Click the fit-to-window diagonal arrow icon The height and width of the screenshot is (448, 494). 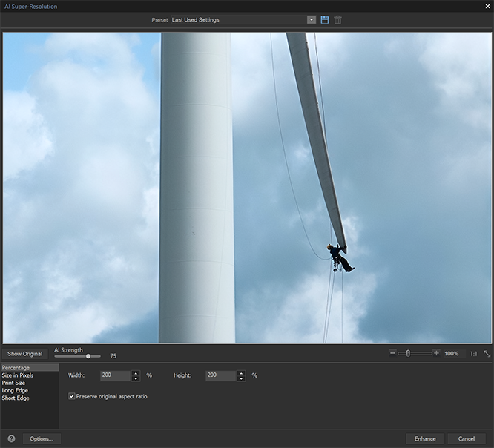(x=487, y=354)
